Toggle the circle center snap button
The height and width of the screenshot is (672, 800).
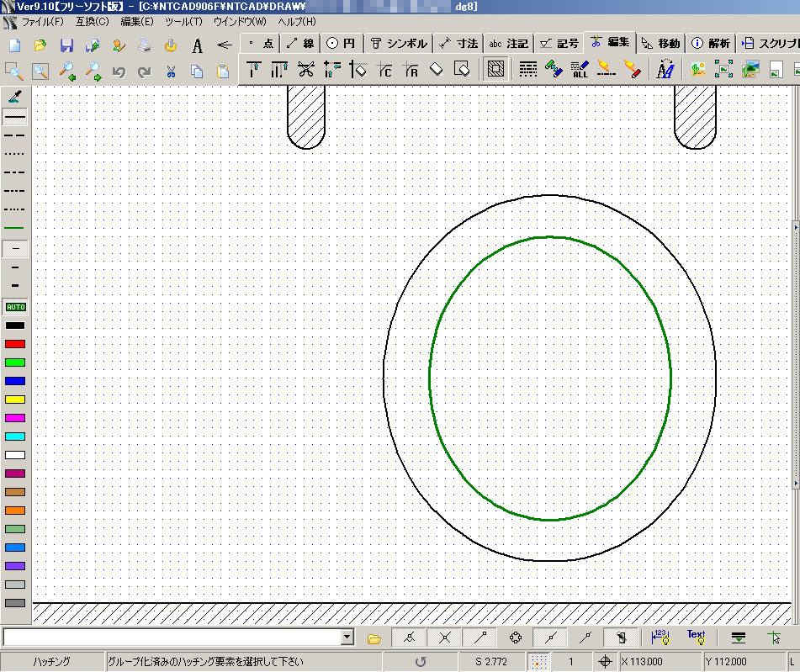click(x=516, y=638)
